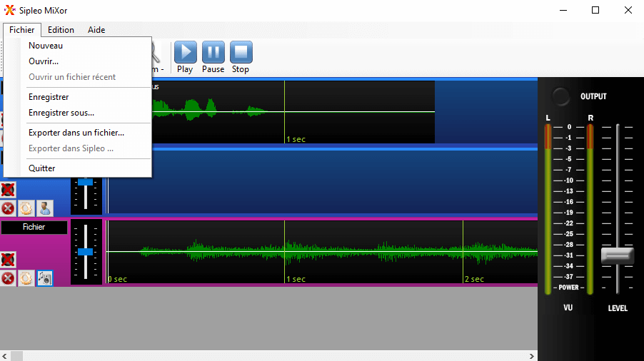This screenshot has height=361, width=644.
Task: Click the Fichier track name field
Action: (34, 228)
